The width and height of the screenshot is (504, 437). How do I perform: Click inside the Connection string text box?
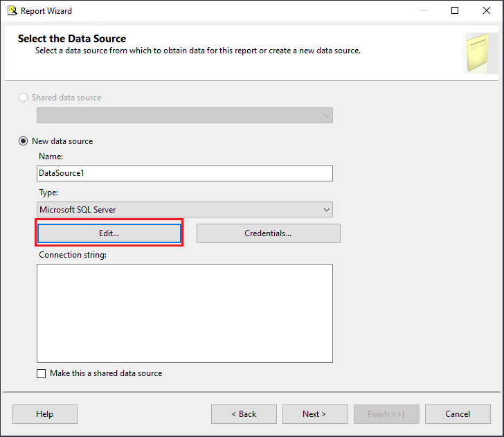coord(185,314)
